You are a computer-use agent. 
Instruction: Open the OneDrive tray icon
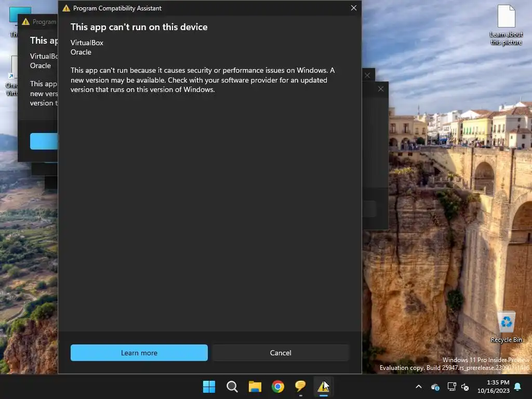click(x=435, y=387)
